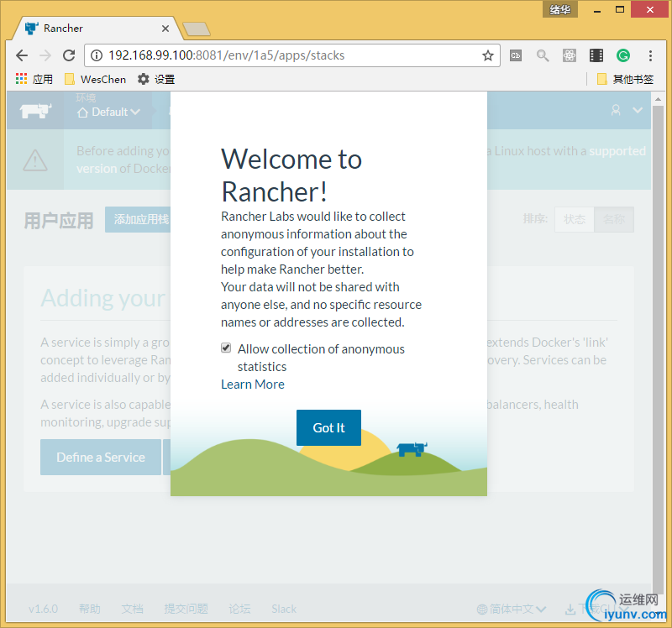Open the 论坛 footer link

pyautogui.click(x=239, y=609)
